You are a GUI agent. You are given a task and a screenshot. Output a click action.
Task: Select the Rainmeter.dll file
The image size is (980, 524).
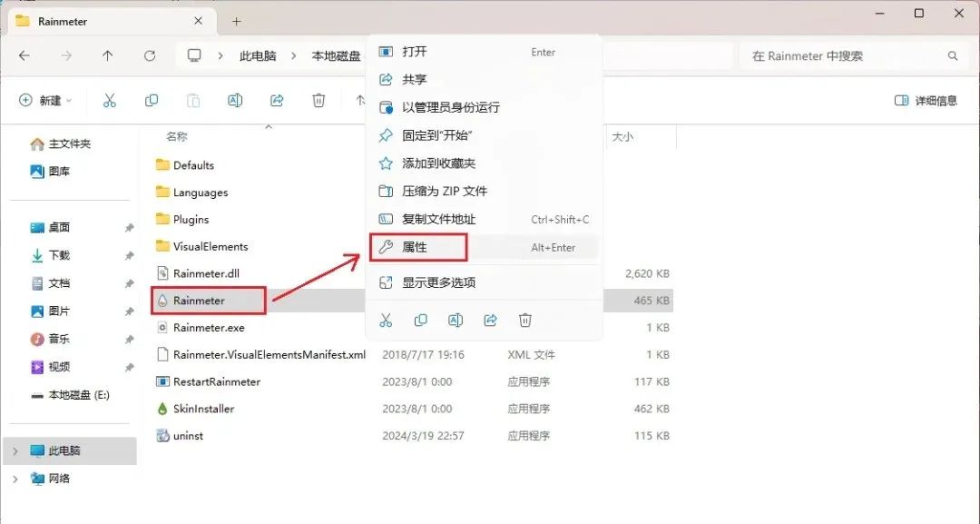click(x=198, y=273)
